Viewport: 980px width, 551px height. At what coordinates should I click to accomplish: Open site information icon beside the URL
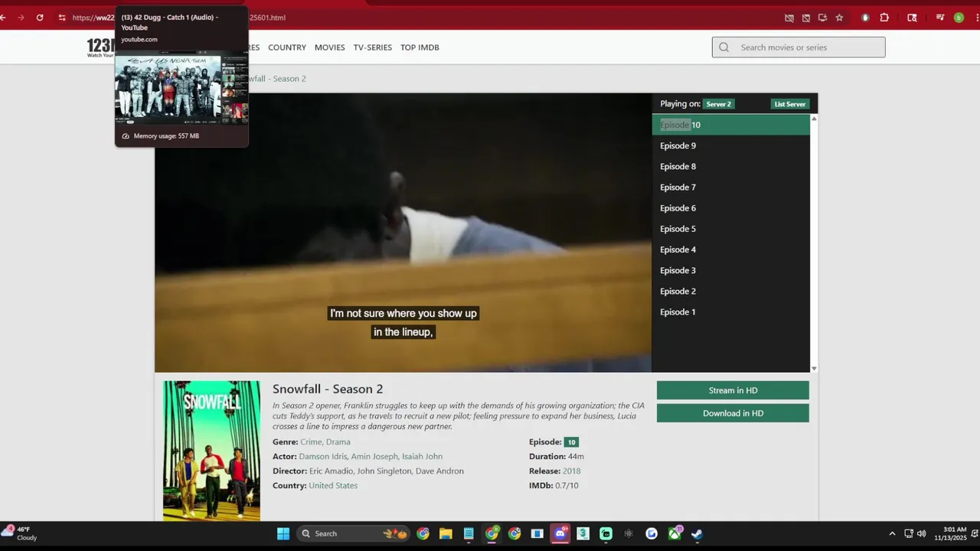point(62,18)
